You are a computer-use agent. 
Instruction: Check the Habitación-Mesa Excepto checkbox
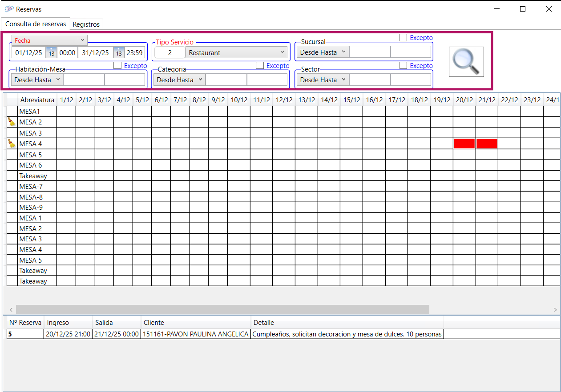click(x=117, y=65)
